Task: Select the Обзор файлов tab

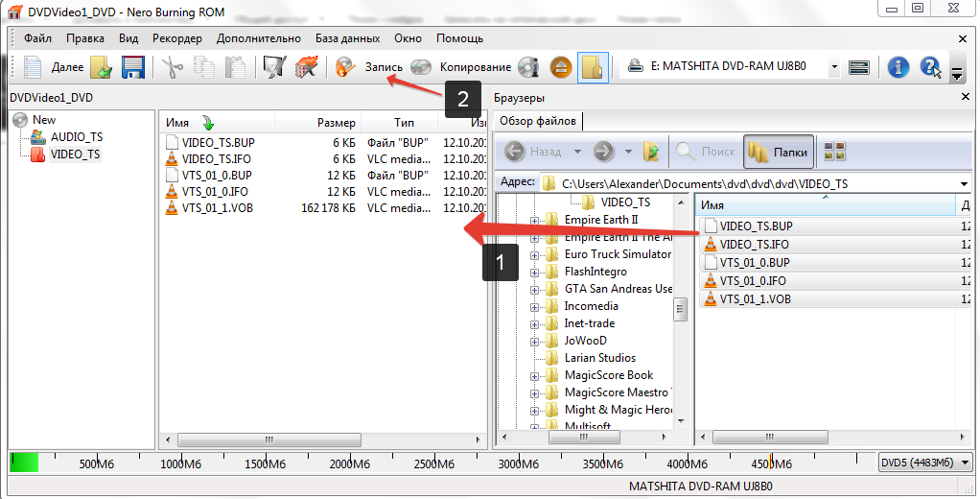Action: (538, 121)
